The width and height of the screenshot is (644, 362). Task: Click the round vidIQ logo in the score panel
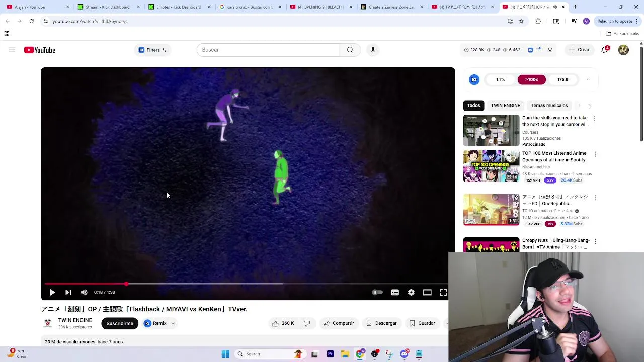(x=474, y=79)
